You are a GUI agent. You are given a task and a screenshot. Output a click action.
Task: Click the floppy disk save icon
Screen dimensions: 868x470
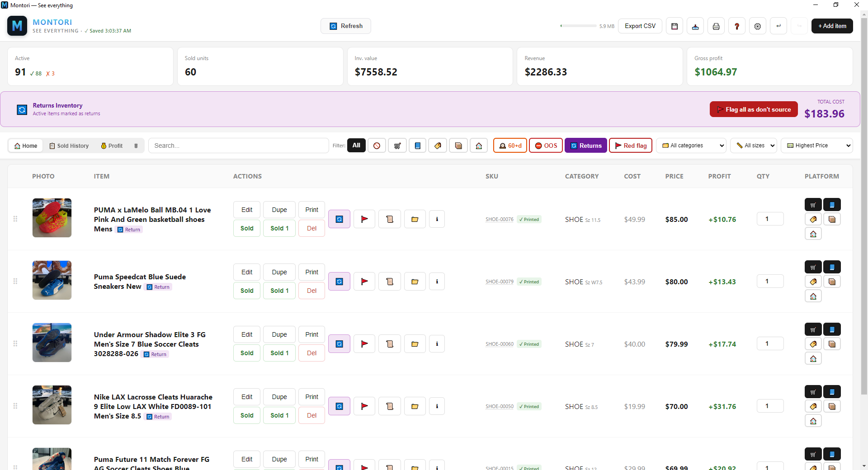tap(675, 26)
